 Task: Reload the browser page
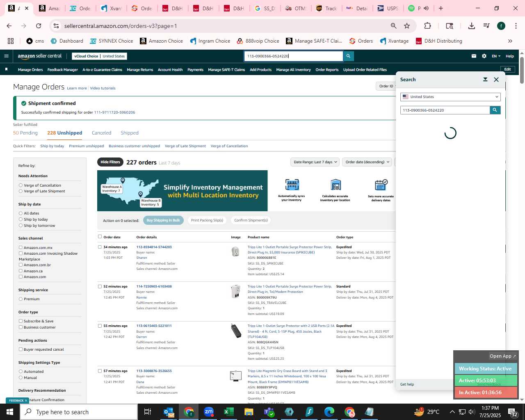coord(39,26)
